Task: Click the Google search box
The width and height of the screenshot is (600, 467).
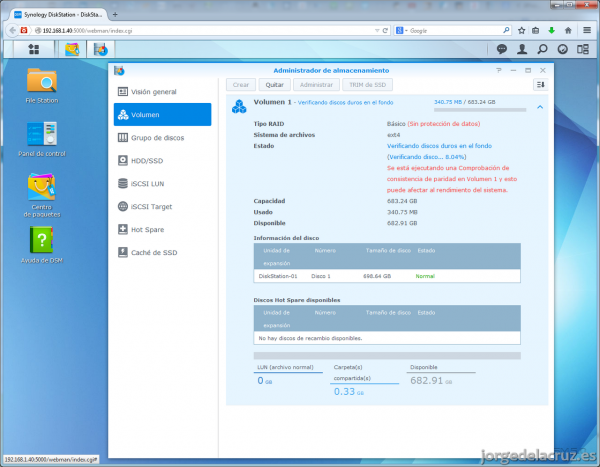Action: tap(455, 30)
